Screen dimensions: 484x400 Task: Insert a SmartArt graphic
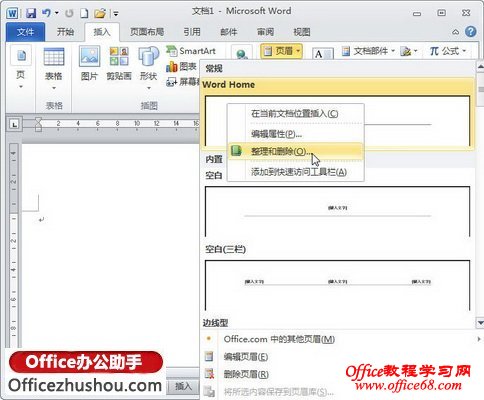(x=191, y=51)
